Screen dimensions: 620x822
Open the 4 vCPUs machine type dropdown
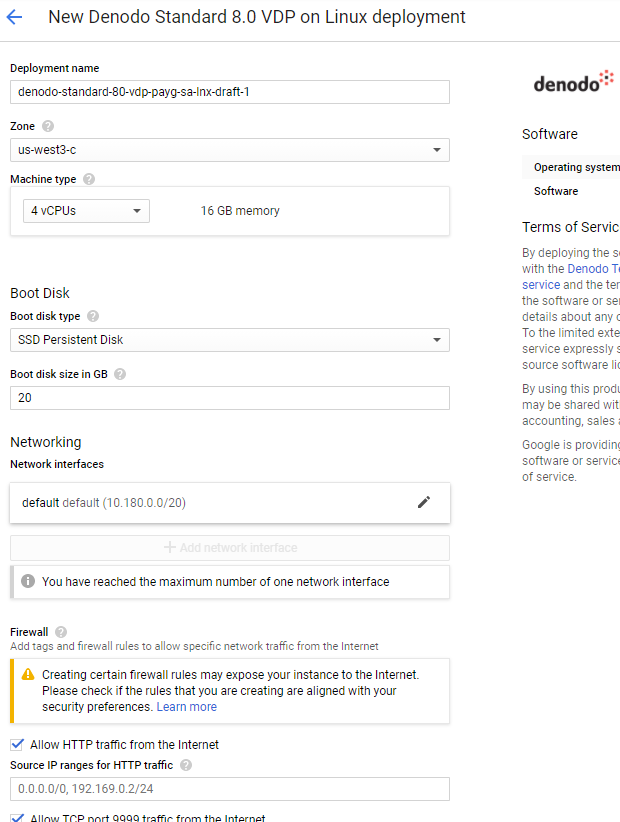(86, 211)
